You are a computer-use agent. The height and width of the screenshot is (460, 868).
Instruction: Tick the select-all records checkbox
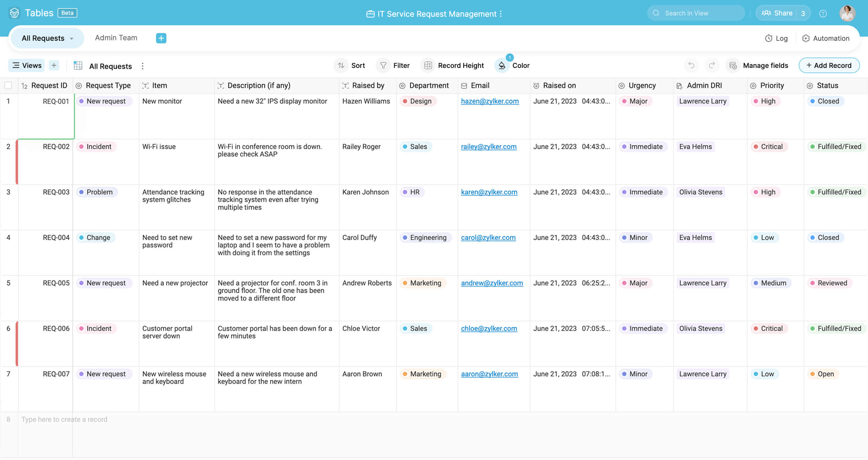[8, 86]
